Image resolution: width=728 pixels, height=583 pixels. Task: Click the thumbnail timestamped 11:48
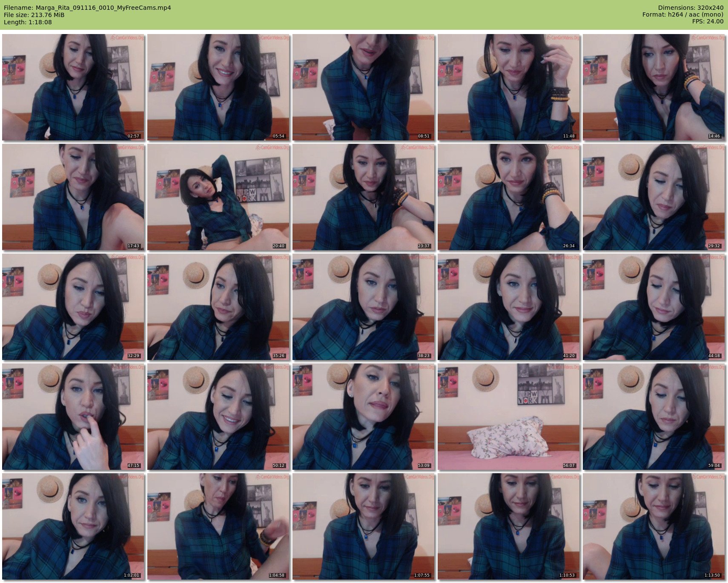pos(508,87)
